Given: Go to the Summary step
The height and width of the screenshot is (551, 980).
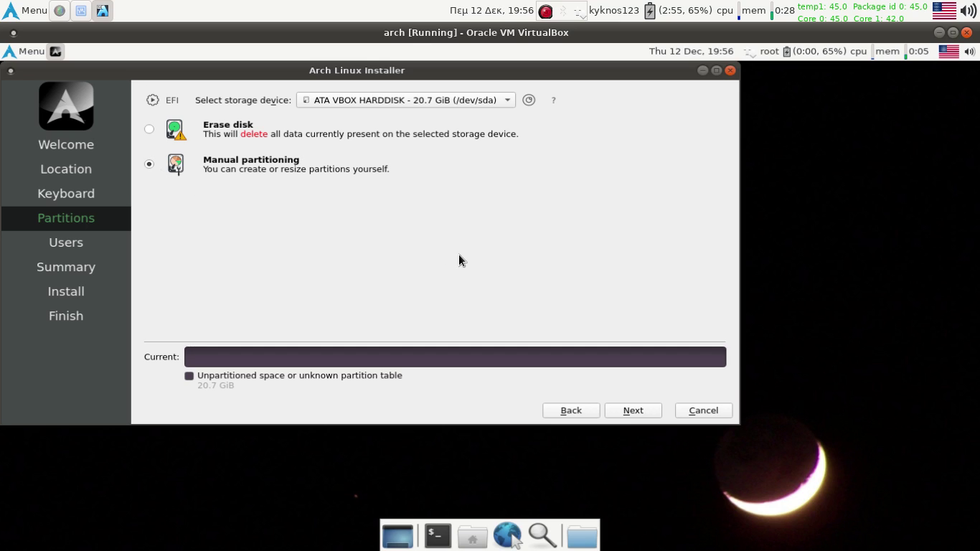Looking at the screenshot, I should click(66, 267).
